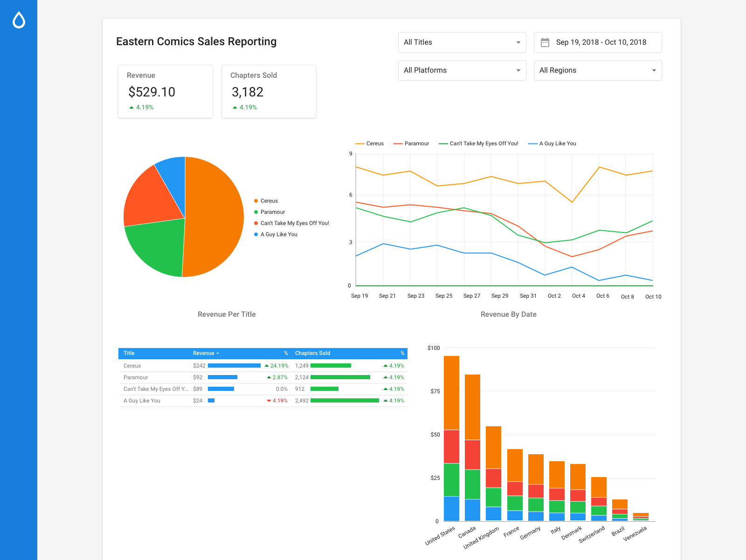Sort table by Title column header
Image resolution: width=746 pixels, height=560 pixels.
[x=129, y=353]
